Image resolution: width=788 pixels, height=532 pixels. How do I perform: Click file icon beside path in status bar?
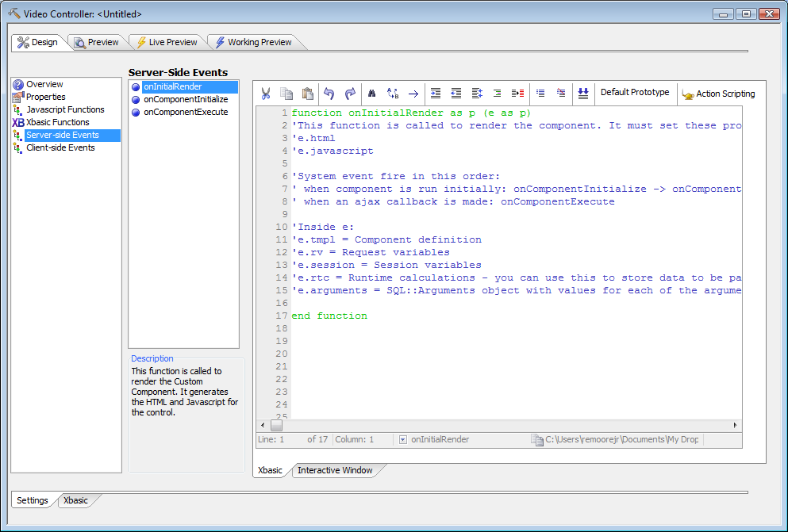[536, 440]
